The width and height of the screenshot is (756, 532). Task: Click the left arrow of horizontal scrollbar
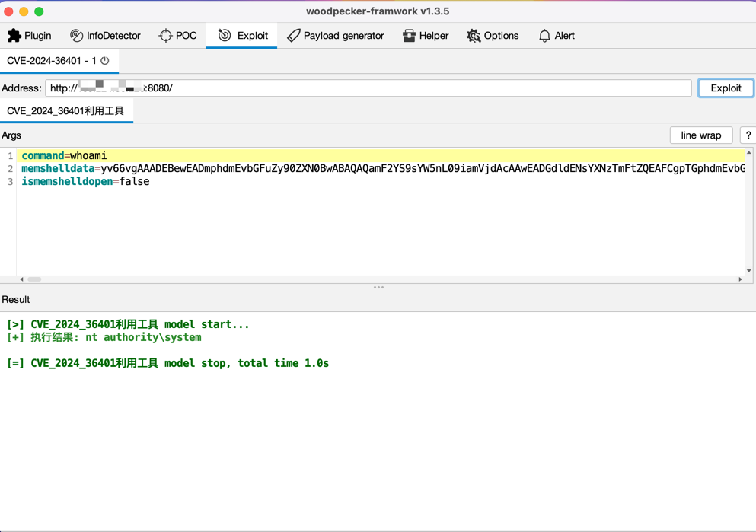(x=21, y=279)
